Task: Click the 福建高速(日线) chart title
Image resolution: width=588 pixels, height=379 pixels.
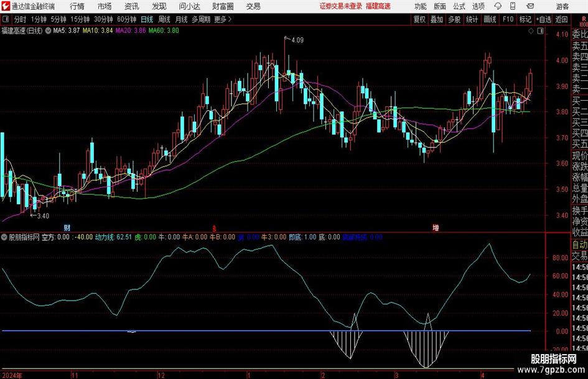Action: pos(22,30)
